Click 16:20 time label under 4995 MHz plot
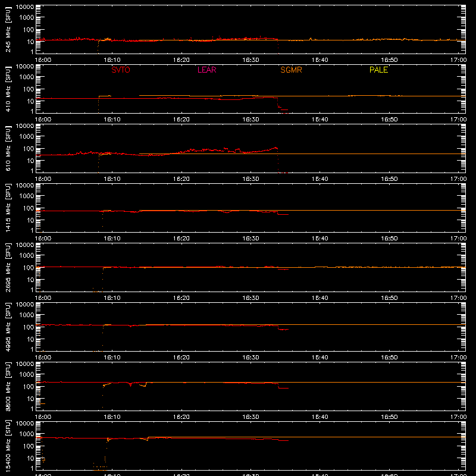Screen dimensions: 476x476 [x=181, y=358]
